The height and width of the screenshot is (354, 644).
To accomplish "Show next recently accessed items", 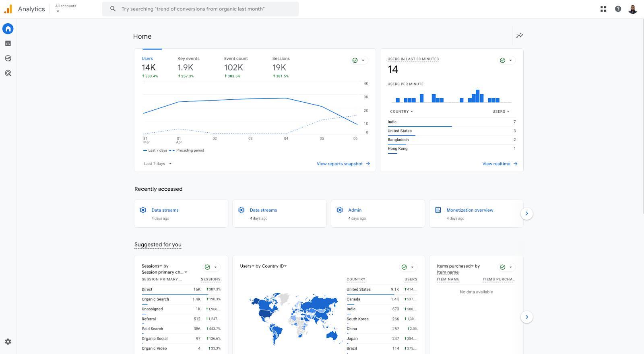I will coord(526,214).
